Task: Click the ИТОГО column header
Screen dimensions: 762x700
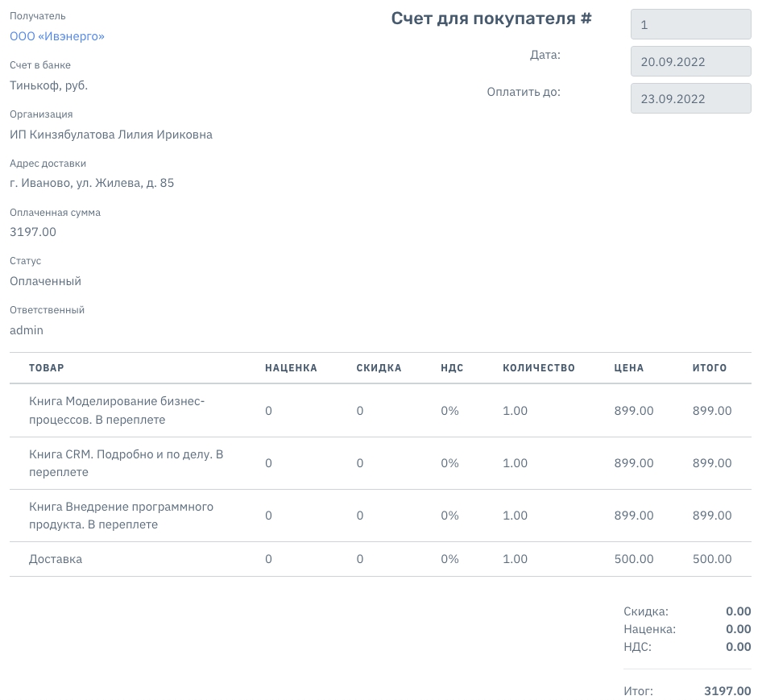Action: (x=710, y=368)
